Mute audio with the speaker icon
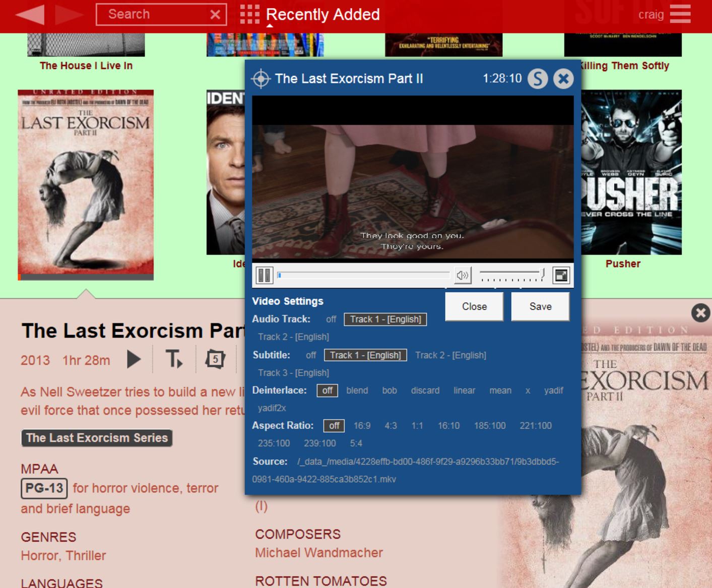712x588 pixels. (x=462, y=276)
